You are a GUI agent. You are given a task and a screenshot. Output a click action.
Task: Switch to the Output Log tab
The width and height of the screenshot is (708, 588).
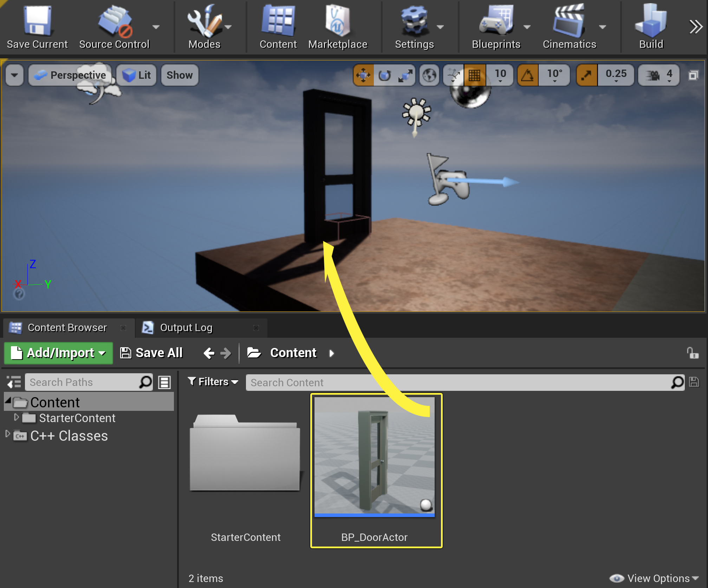[x=186, y=328]
